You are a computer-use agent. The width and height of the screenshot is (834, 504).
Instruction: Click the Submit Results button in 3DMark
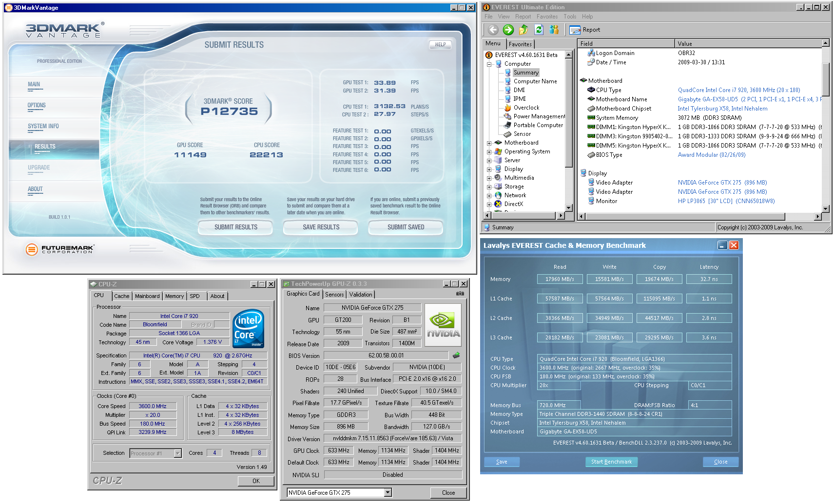[x=235, y=227]
